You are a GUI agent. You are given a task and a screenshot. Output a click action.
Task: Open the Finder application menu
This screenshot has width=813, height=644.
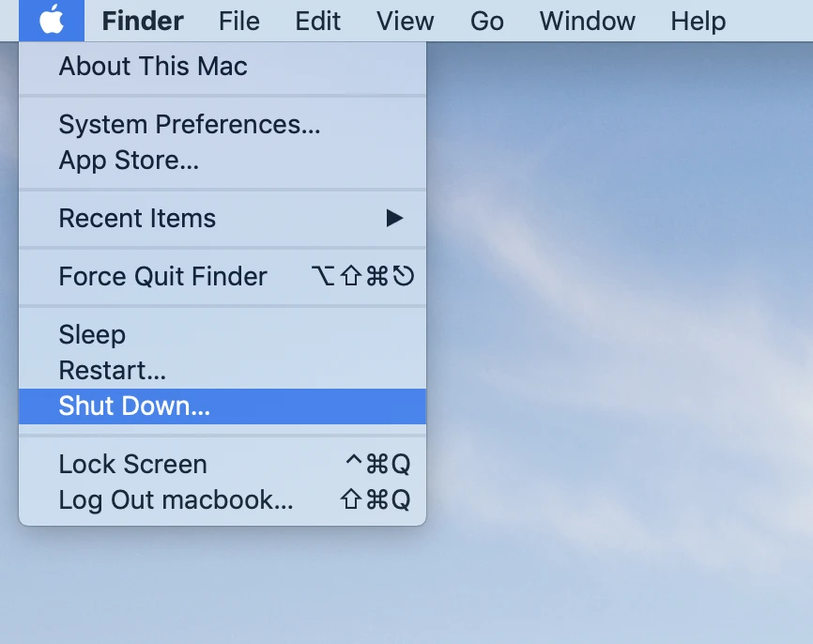142,21
